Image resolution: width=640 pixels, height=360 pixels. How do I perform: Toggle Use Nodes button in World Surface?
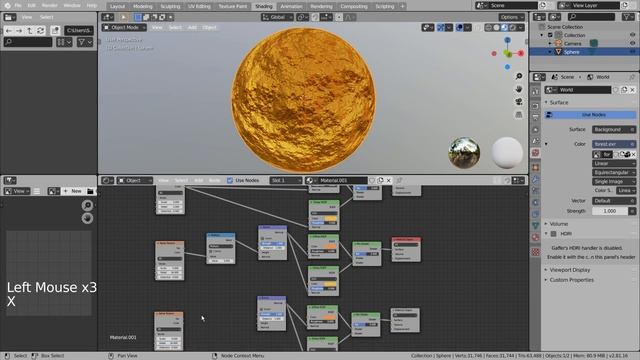[590, 115]
